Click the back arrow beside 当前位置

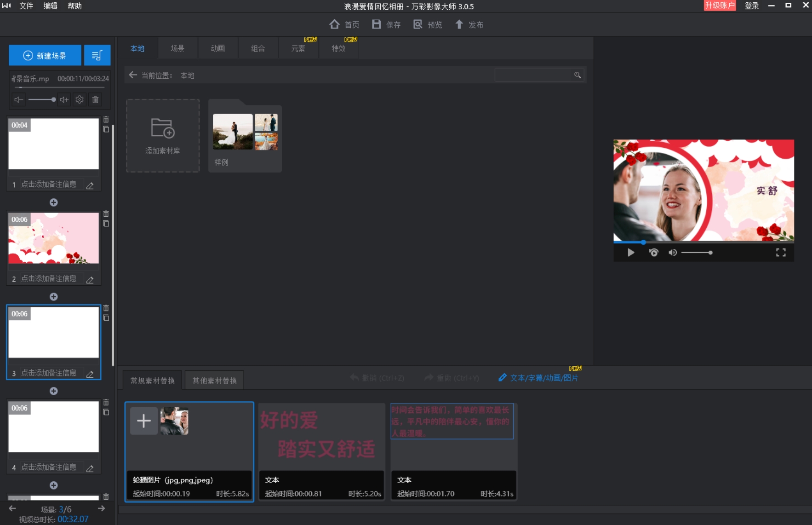click(x=133, y=75)
